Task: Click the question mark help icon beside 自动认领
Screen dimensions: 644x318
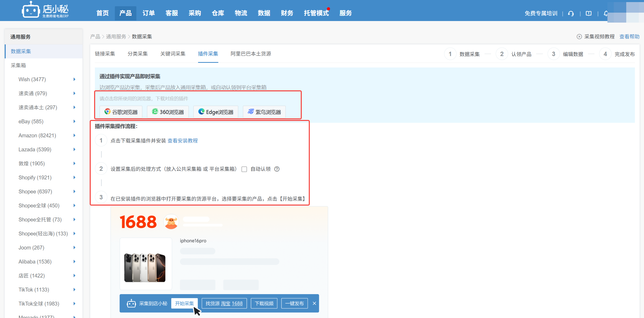Action: (x=277, y=169)
